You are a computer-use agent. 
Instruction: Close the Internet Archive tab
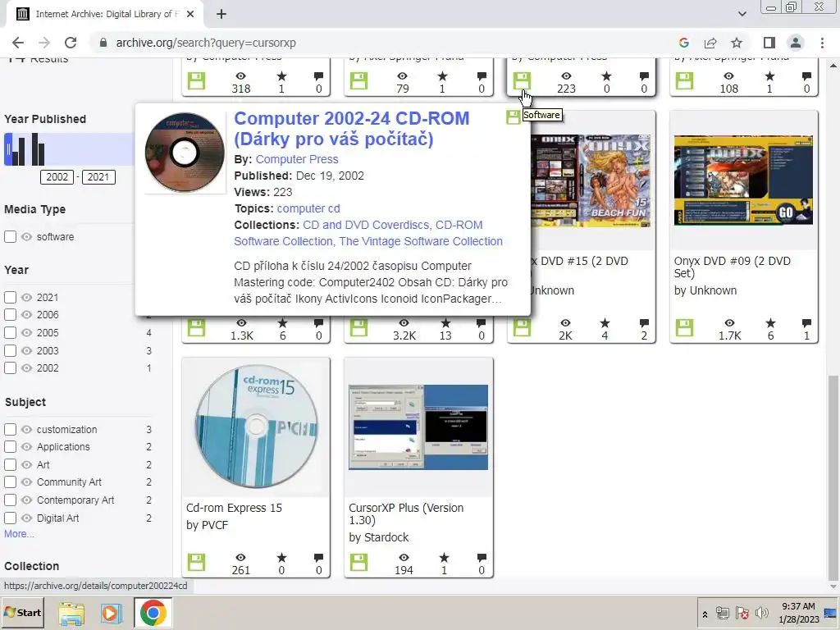pos(190,14)
